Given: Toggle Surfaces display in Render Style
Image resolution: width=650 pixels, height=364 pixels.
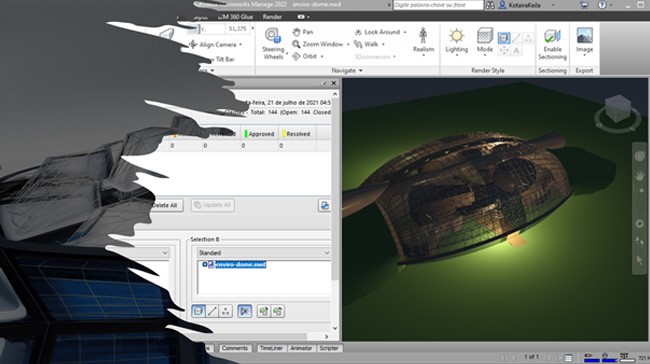Looking at the screenshot, I should coord(504,38).
